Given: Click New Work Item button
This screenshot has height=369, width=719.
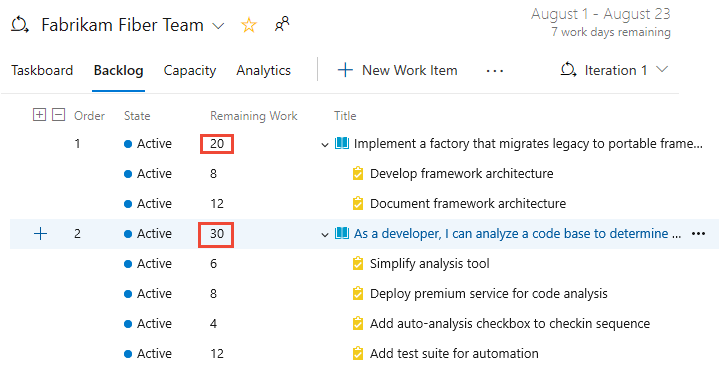Looking at the screenshot, I should coord(398,70).
